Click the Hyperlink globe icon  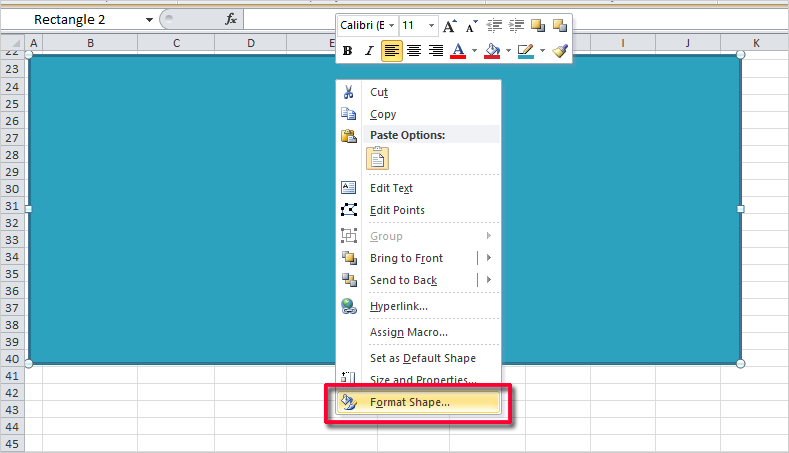[x=349, y=306]
